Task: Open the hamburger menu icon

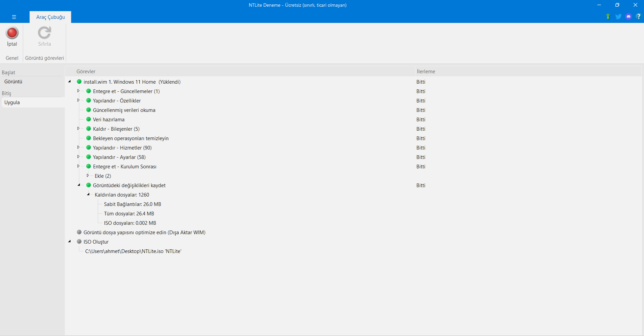Action: click(14, 17)
